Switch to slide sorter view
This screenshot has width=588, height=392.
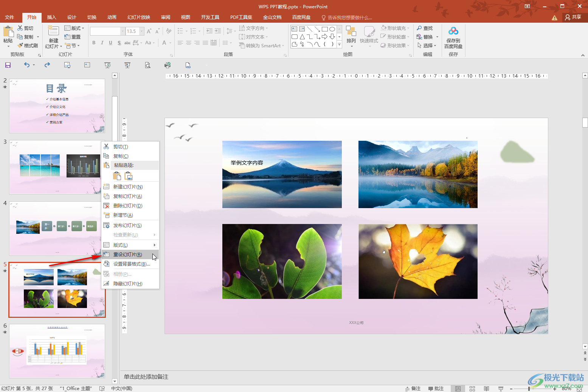coord(472,389)
